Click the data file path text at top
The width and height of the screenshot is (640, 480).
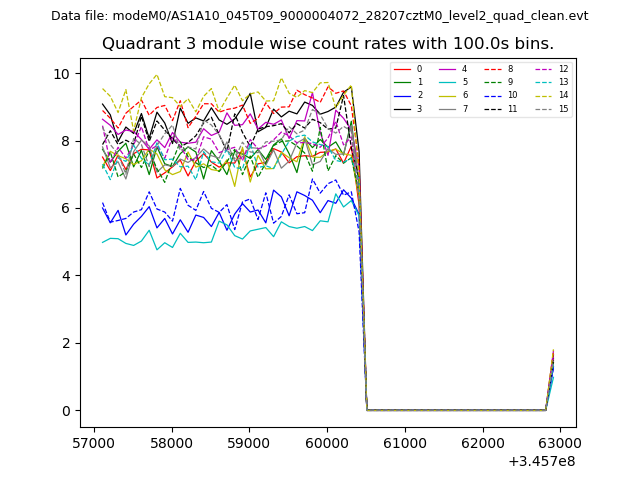[320, 16]
